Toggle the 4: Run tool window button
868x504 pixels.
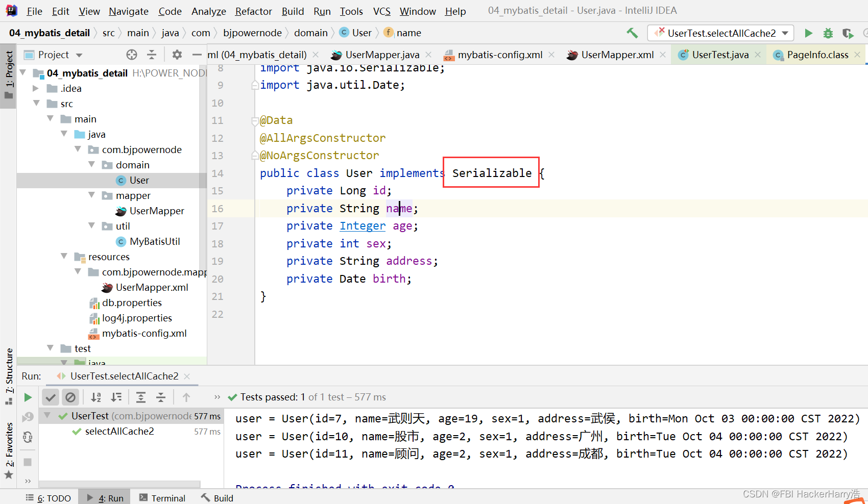(x=105, y=498)
